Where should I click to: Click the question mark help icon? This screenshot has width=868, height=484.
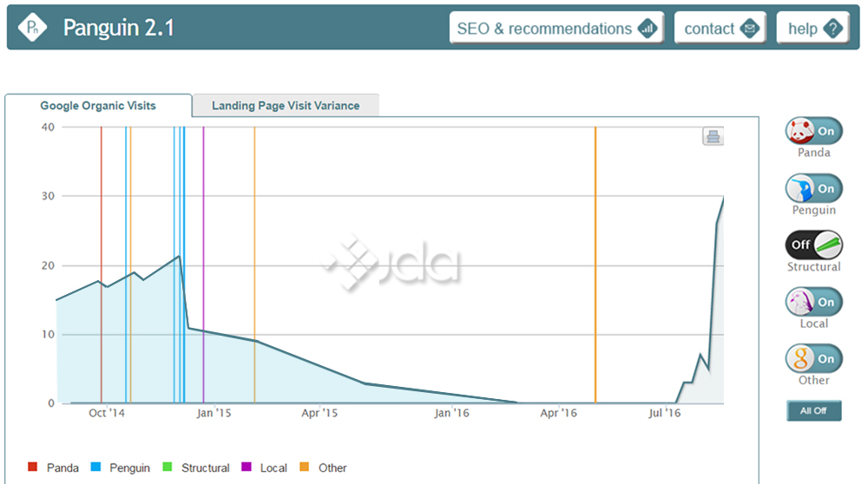[833, 29]
